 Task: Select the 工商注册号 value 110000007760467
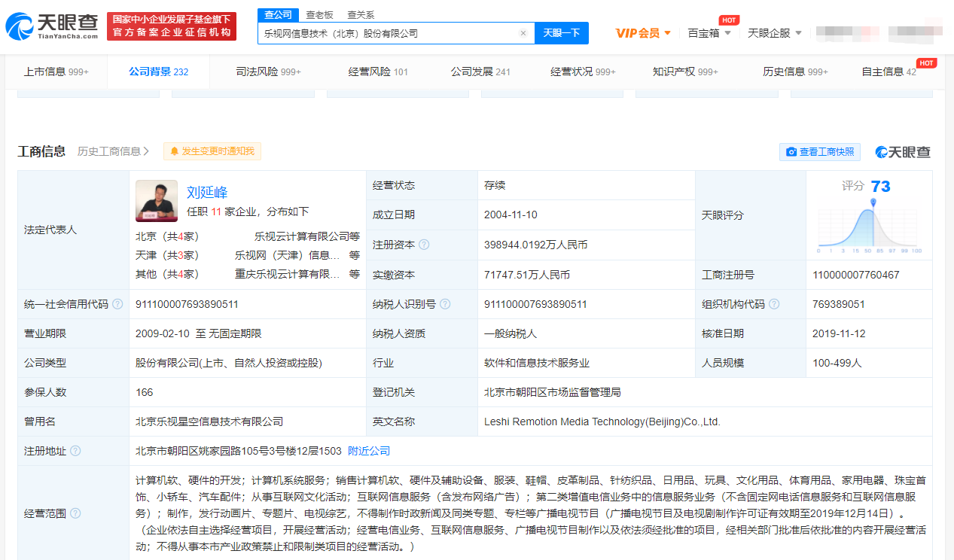[856, 275]
